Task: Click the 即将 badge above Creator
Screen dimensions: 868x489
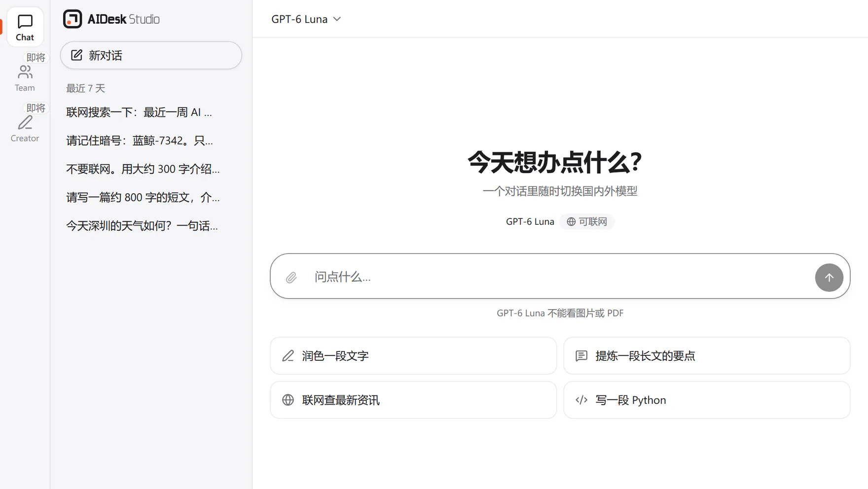Action: 36,108
